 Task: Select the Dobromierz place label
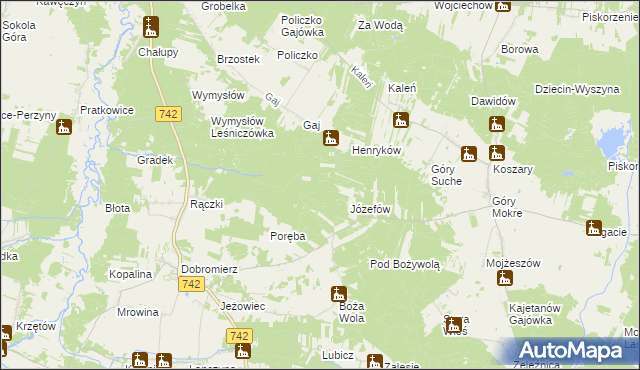[209, 269]
